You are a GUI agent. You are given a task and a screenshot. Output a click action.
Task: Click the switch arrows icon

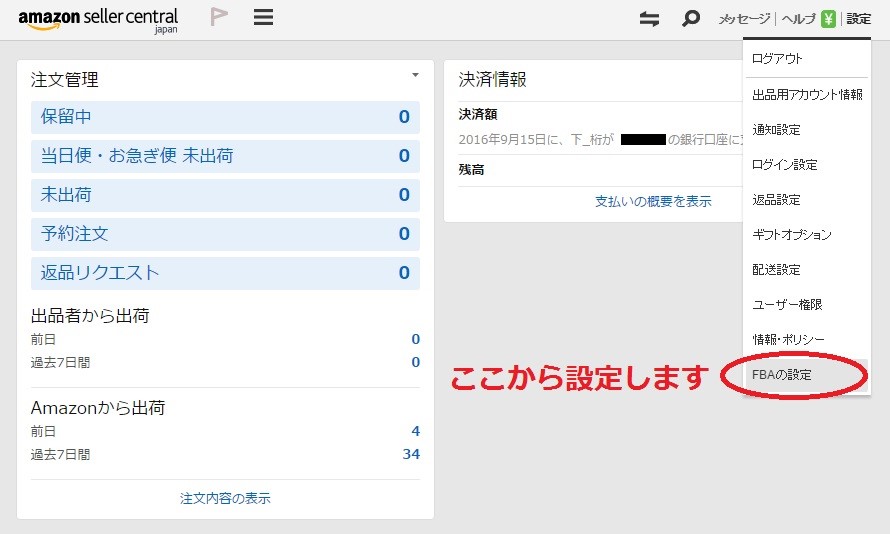click(649, 19)
